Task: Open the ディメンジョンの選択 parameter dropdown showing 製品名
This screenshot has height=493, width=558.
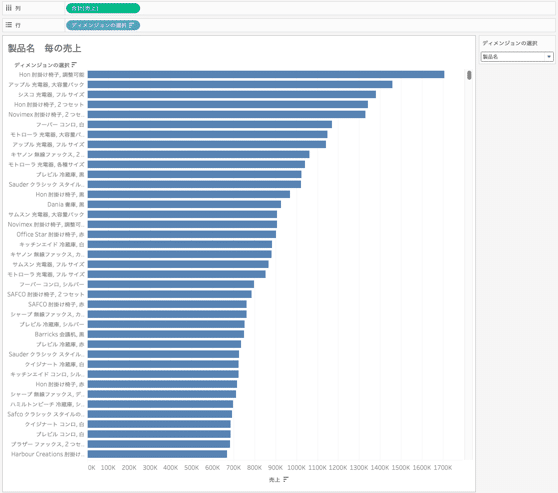Action: [x=517, y=57]
